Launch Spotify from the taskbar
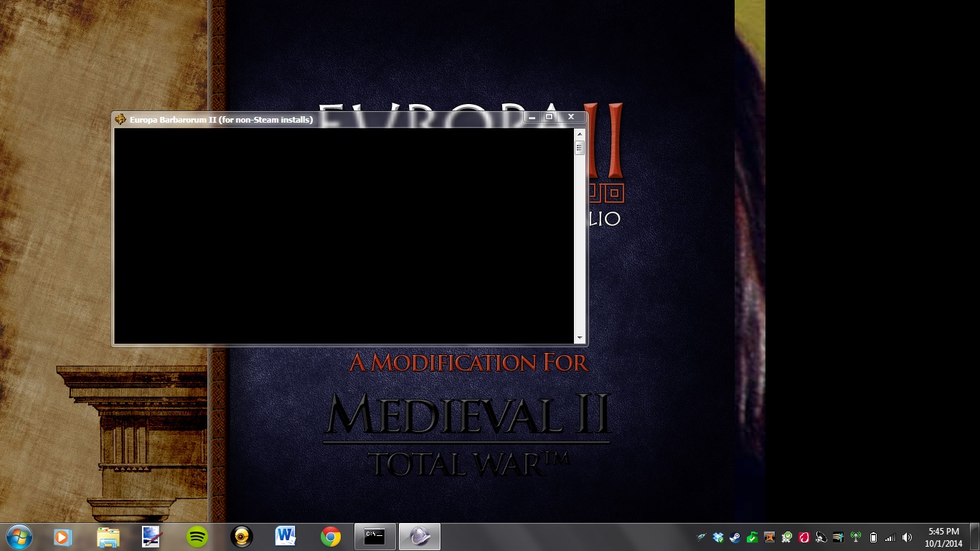Image resolution: width=980 pixels, height=551 pixels. (x=197, y=537)
